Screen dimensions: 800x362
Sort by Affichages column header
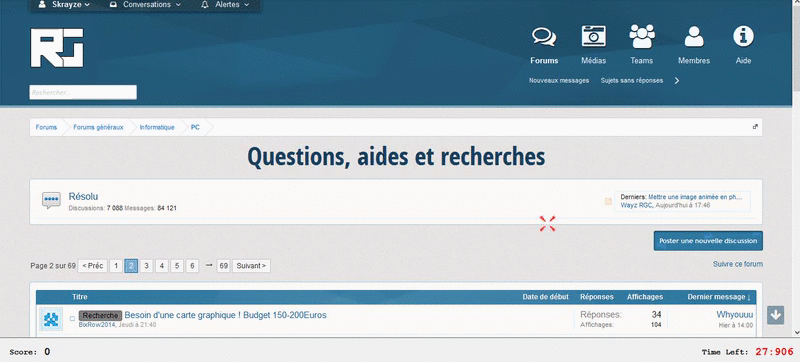point(645,297)
